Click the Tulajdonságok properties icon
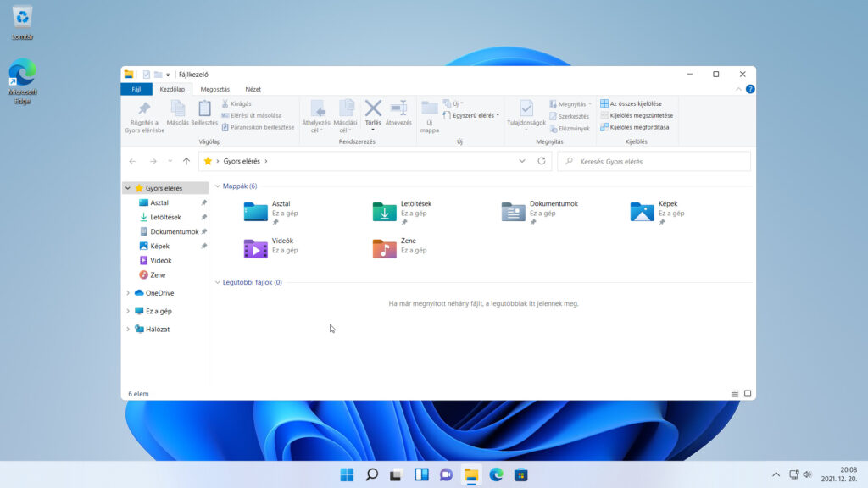The image size is (868, 488). click(x=526, y=108)
